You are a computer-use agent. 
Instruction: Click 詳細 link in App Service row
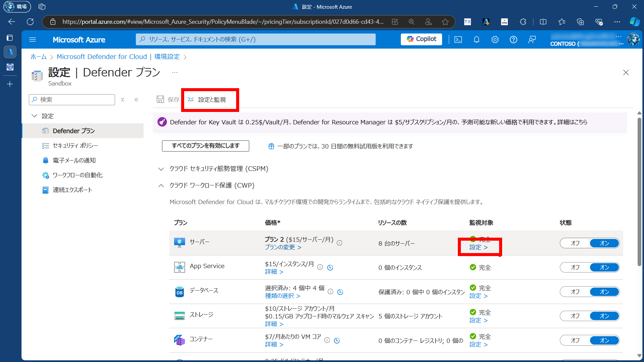click(x=274, y=272)
